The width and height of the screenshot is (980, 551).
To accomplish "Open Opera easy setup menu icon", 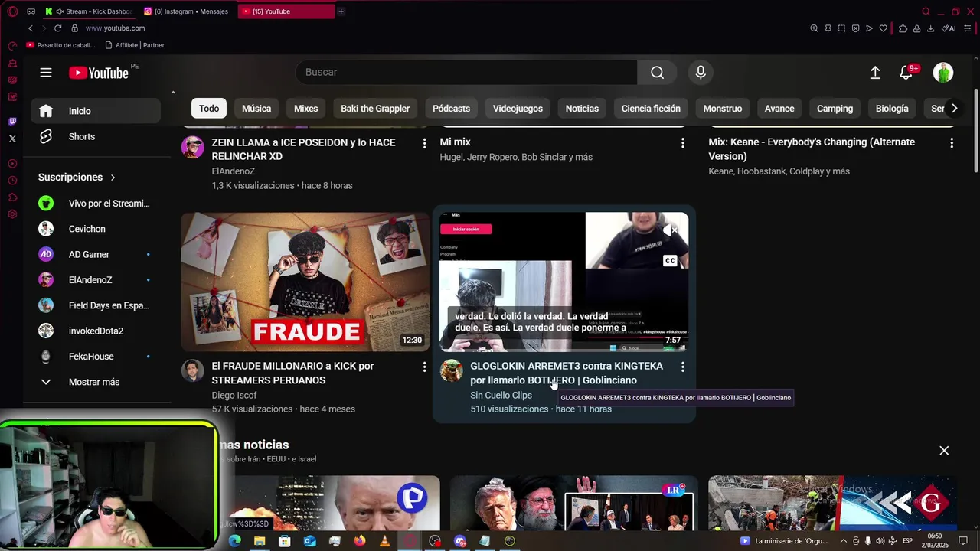I will (969, 28).
